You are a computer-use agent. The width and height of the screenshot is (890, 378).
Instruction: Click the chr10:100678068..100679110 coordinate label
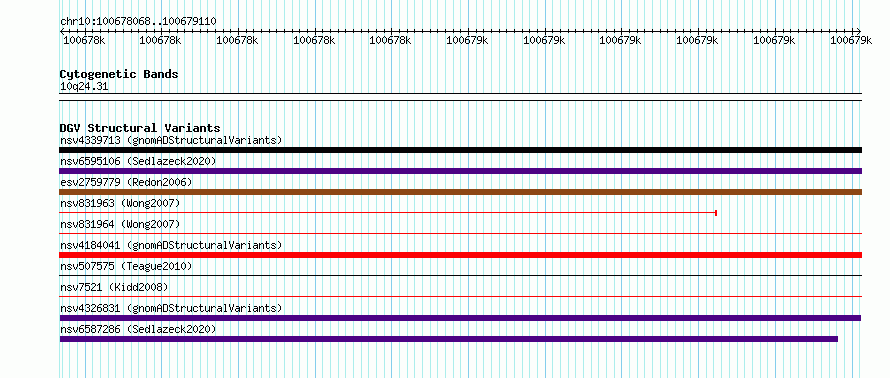(x=138, y=22)
